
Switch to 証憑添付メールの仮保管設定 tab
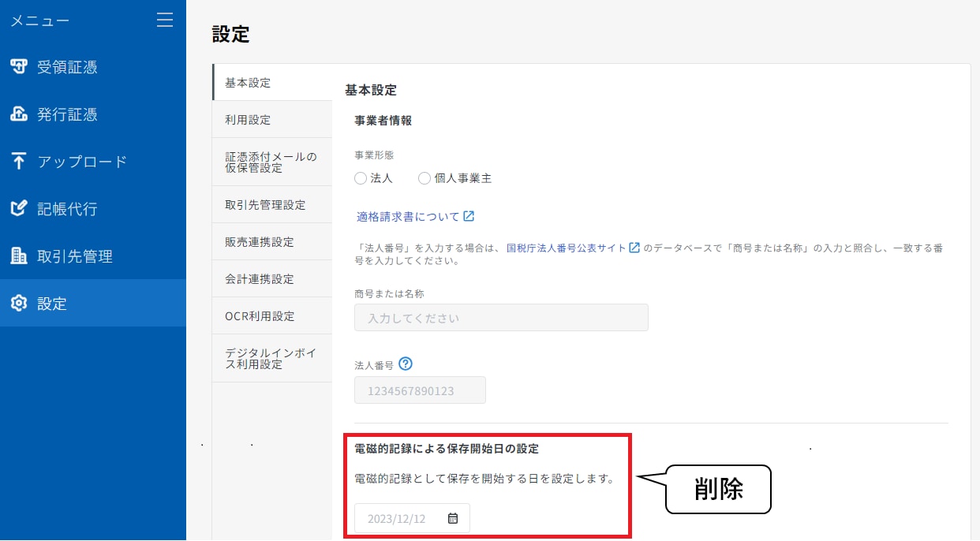[x=271, y=162]
